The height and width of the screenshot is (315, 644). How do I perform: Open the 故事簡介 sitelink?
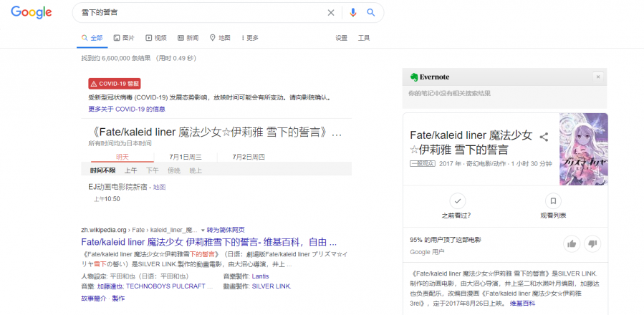click(x=94, y=299)
